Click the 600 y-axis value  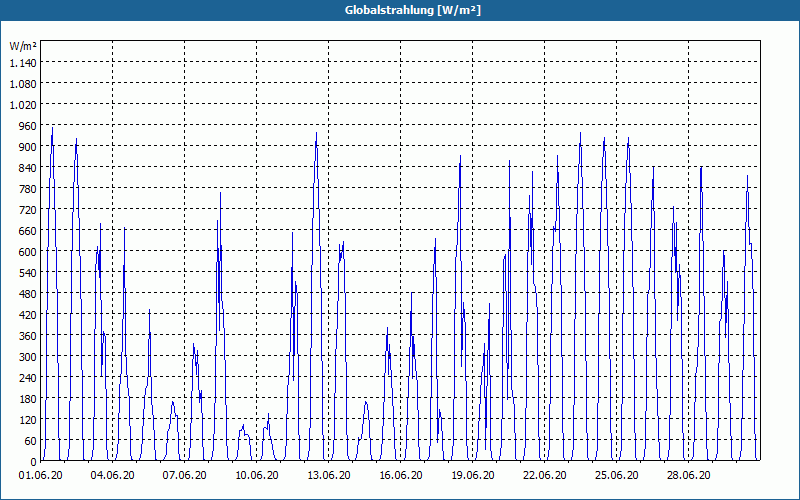point(28,252)
